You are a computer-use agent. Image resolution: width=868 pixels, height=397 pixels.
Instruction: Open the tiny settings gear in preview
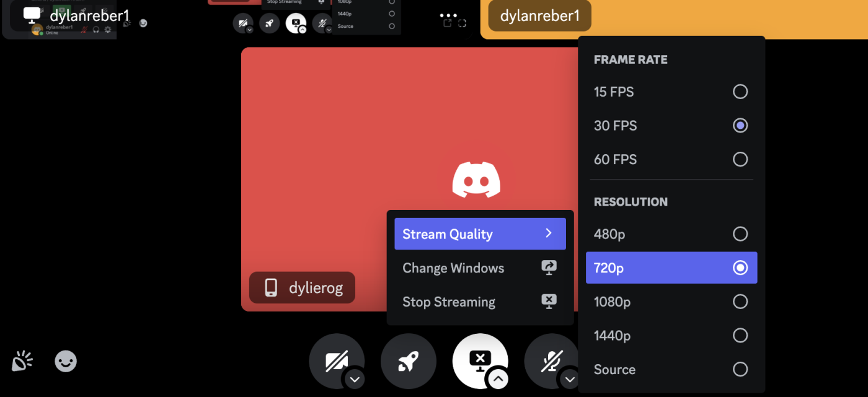coord(108,30)
